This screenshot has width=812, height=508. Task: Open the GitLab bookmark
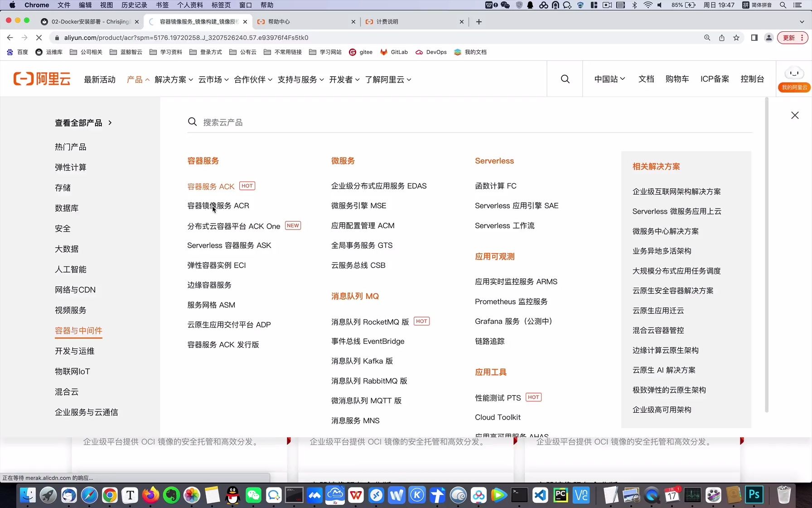pos(394,52)
